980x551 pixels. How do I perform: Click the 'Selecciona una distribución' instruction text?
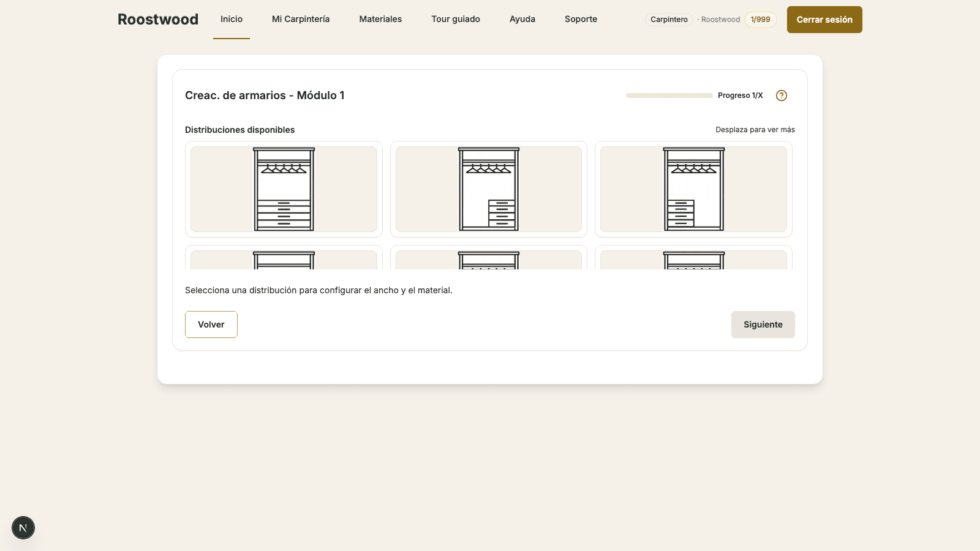pyautogui.click(x=318, y=290)
